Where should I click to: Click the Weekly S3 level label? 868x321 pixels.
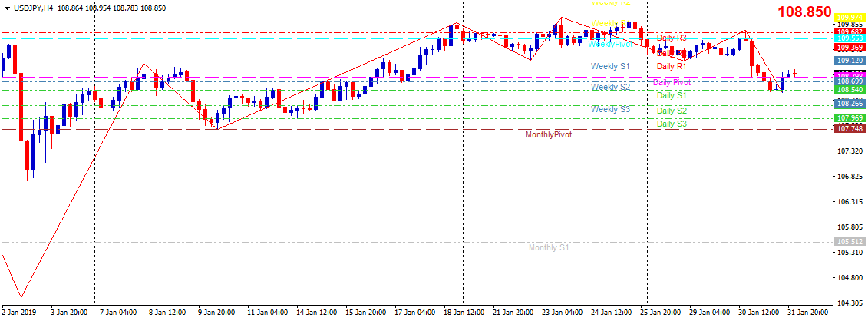click(x=610, y=110)
